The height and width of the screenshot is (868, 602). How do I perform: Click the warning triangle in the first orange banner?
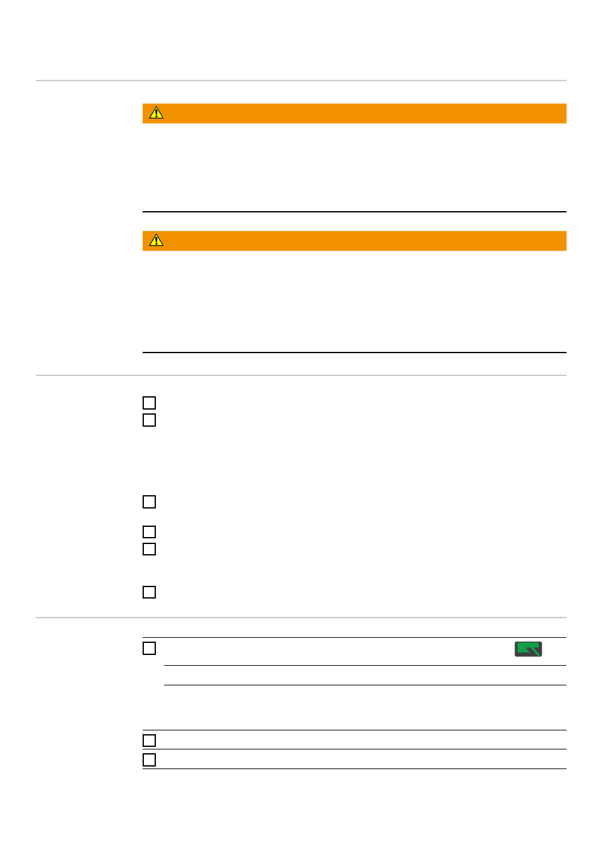156,113
